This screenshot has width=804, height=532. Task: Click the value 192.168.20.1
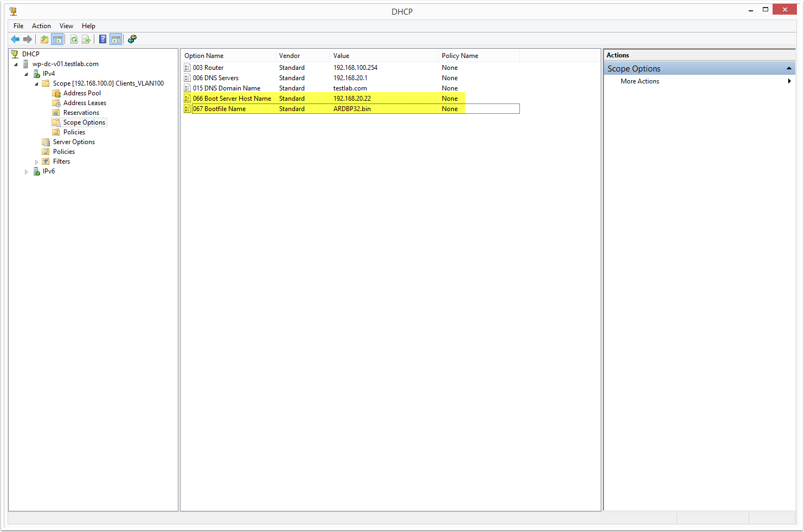coord(350,78)
